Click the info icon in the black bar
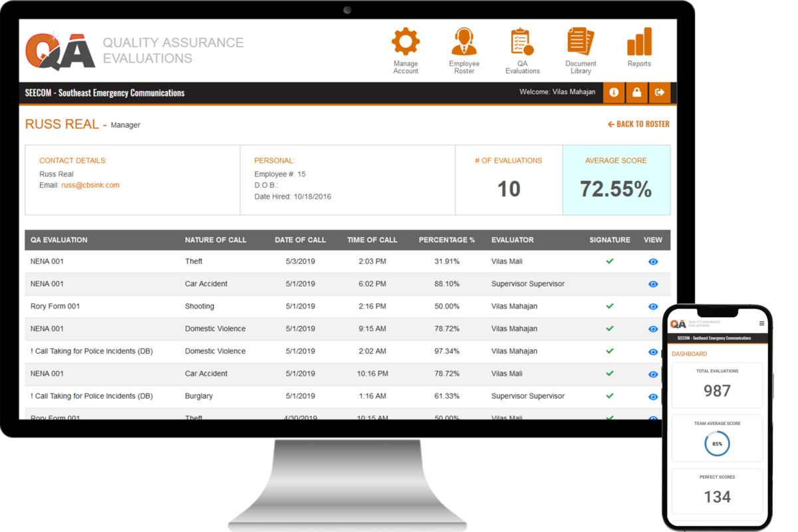The image size is (798, 532). coord(614,92)
